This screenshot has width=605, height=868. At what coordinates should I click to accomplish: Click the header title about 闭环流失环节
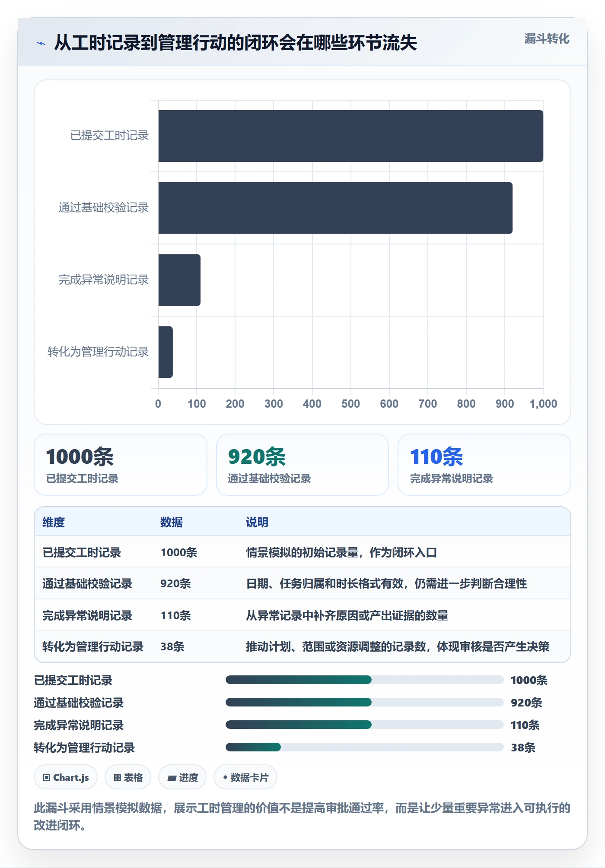236,43
